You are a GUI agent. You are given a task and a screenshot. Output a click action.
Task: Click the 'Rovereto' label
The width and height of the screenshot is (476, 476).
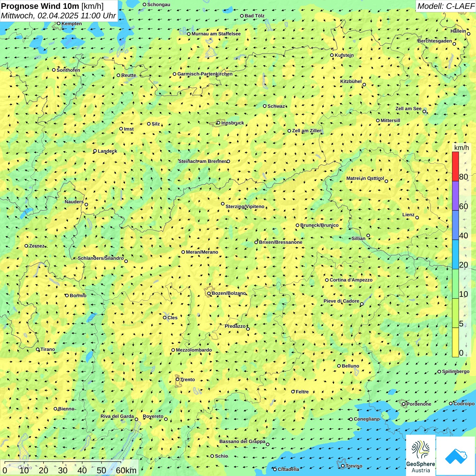point(153,416)
